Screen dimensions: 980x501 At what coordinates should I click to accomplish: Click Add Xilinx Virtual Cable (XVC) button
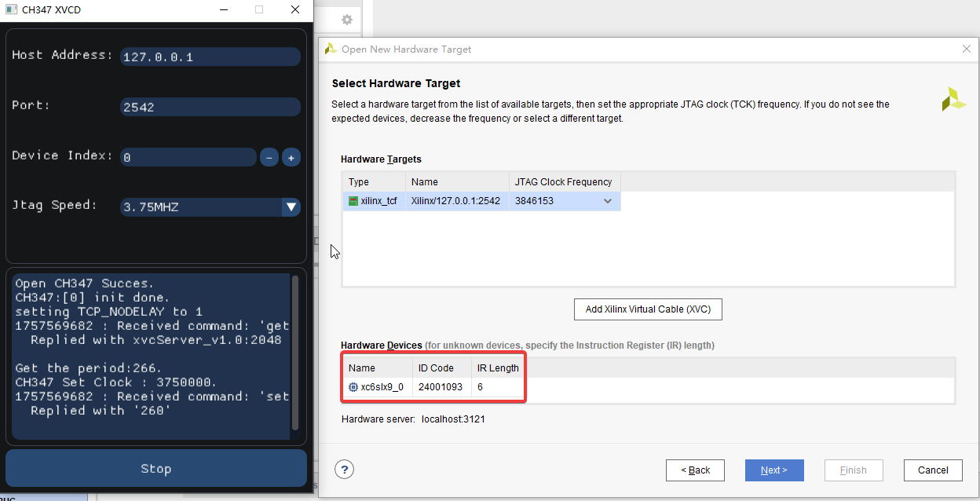tap(648, 309)
